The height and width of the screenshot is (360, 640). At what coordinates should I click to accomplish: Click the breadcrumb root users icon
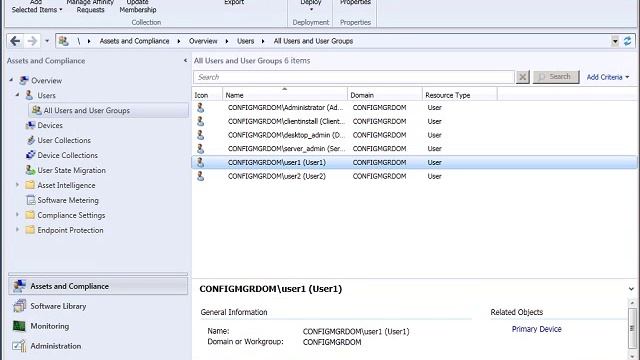pos(63,41)
